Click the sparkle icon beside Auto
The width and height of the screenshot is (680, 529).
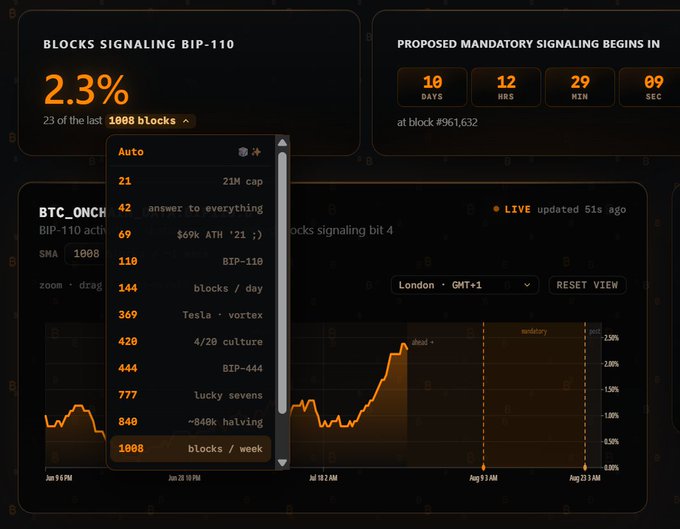[256, 151]
